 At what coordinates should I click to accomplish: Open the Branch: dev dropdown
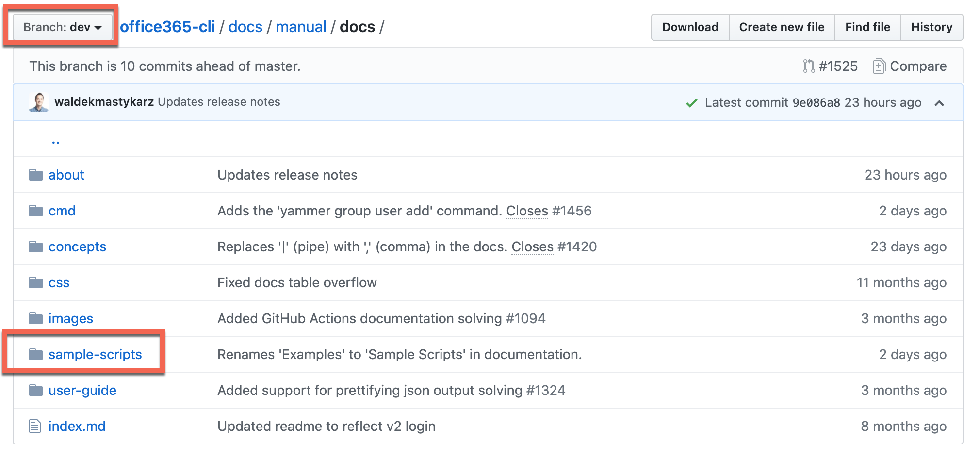pyautogui.click(x=62, y=27)
